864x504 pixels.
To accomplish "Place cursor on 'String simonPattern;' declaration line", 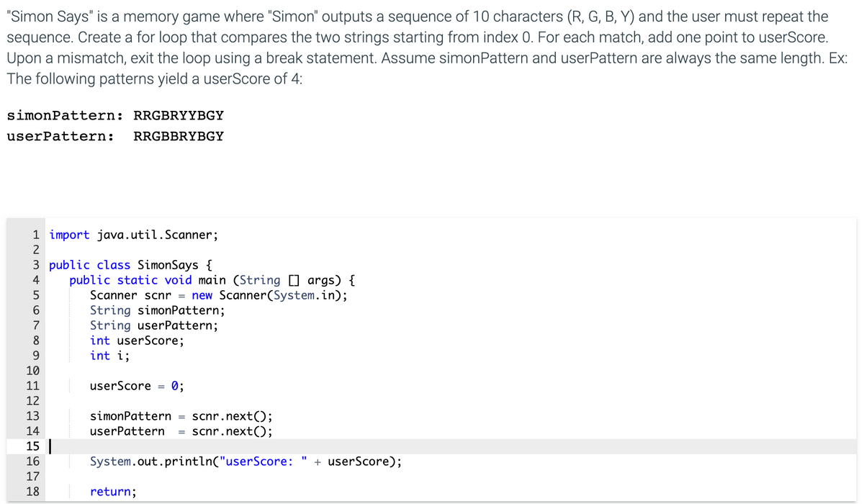I will click(x=157, y=310).
